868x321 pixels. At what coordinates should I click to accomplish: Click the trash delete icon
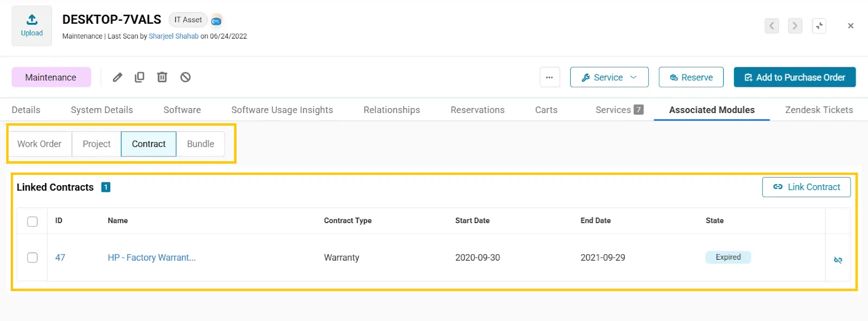[x=162, y=77]
